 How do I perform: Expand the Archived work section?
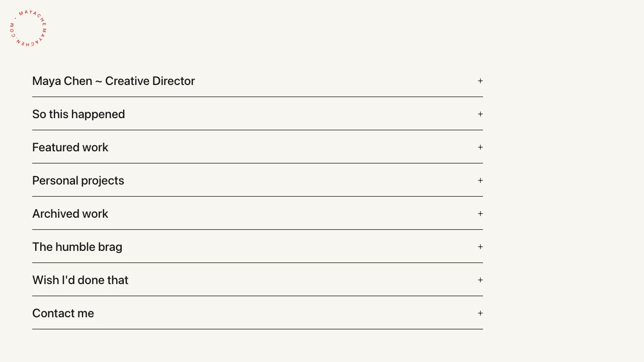pos(258,214)
